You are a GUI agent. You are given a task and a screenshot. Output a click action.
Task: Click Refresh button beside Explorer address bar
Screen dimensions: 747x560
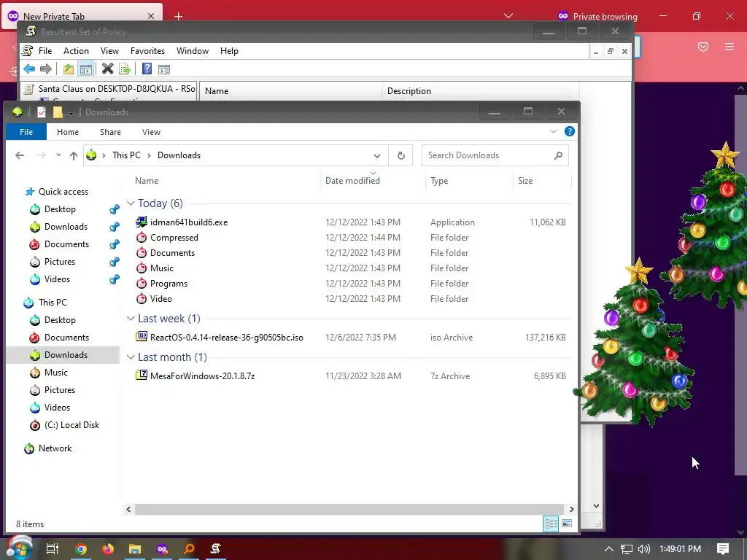(x=401, y=155)
